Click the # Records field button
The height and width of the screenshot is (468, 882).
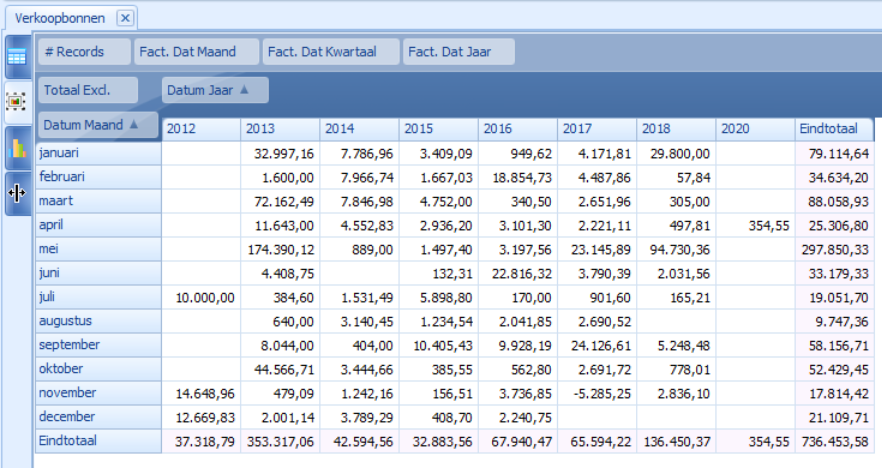pos(84,52)
